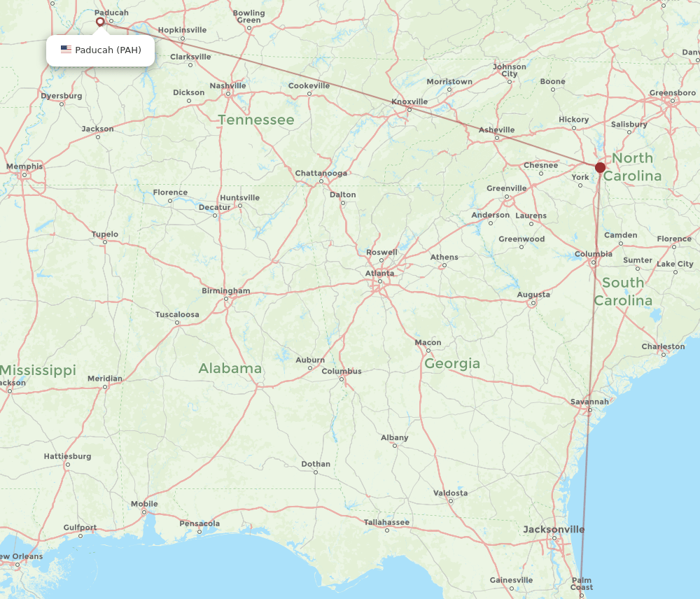Click the Charleston city label

point(663,346)
